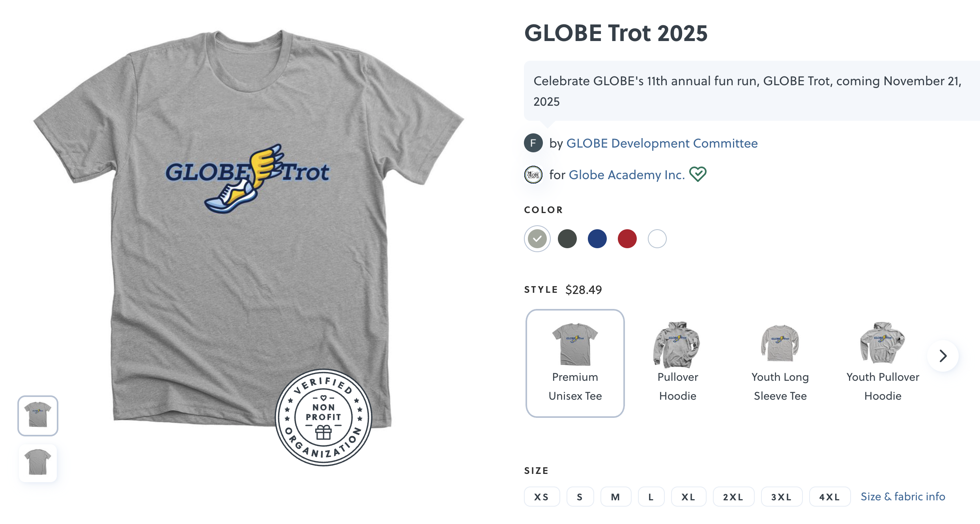Choose size M
The width and height of the screenshot is (980, 524).
(x=615, y=497)
